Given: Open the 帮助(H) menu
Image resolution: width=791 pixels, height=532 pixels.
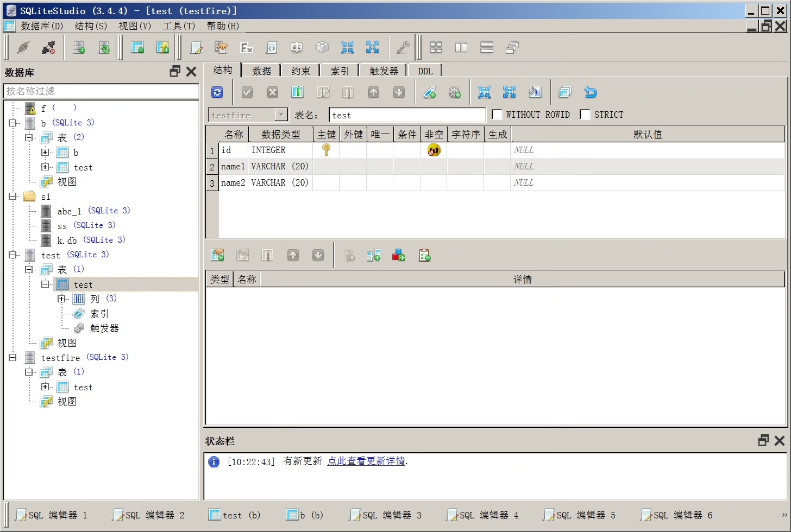Looking at the screenshot, I should click(223, 26).
